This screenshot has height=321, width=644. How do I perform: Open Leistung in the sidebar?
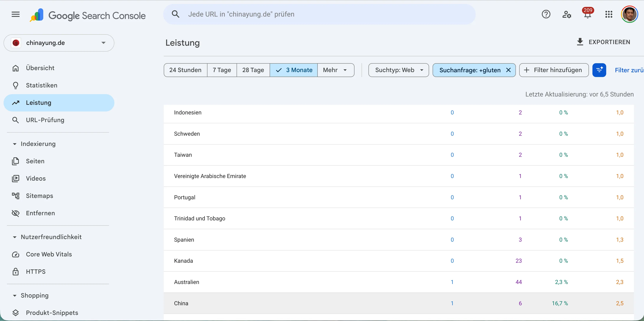59,103
